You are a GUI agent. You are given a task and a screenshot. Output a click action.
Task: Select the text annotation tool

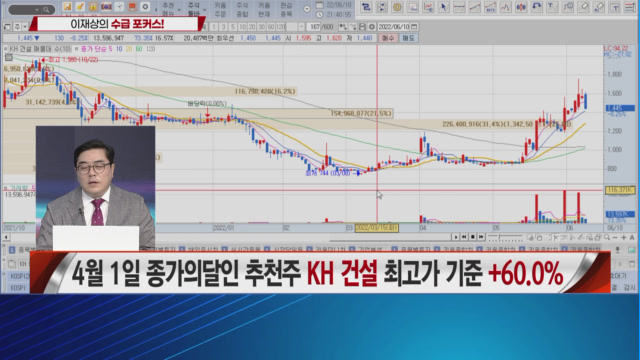[x=551, y=7]
